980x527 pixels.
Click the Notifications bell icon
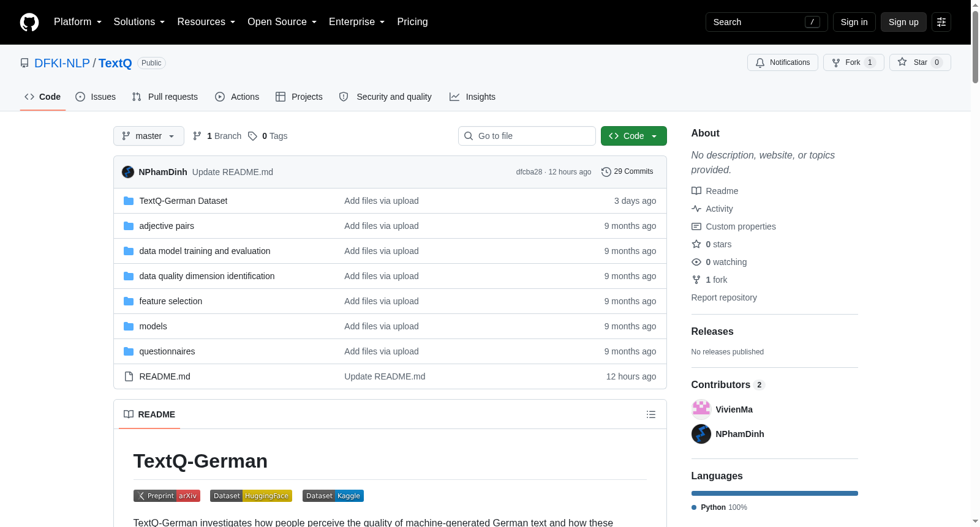760,62
